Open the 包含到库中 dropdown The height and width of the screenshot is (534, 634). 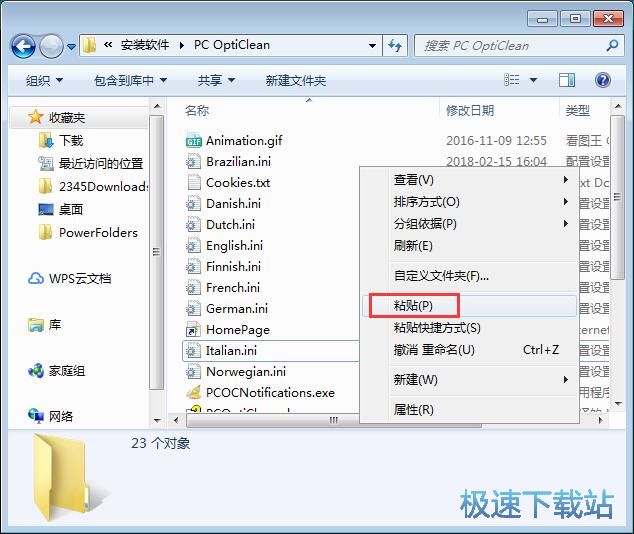click(x=131, y=80)
